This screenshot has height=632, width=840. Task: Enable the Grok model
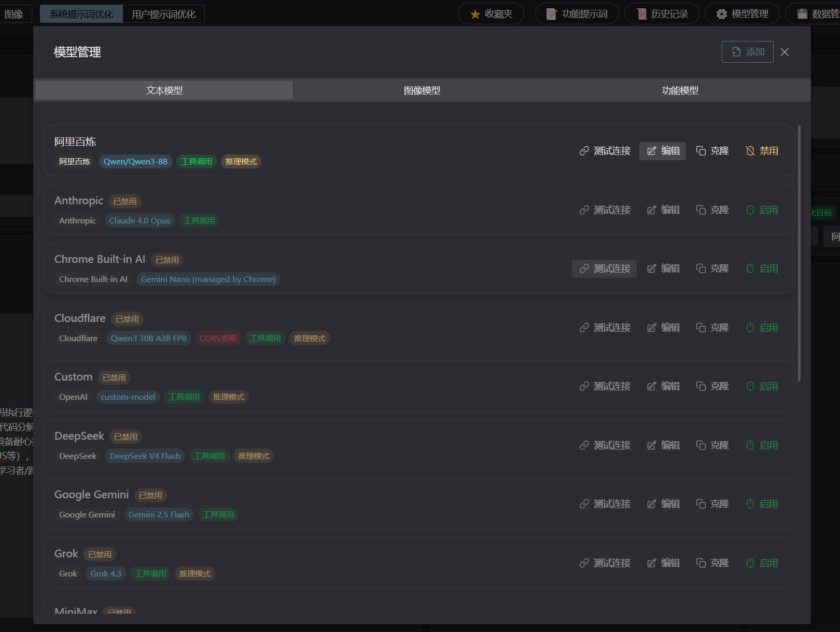[762, 563]
